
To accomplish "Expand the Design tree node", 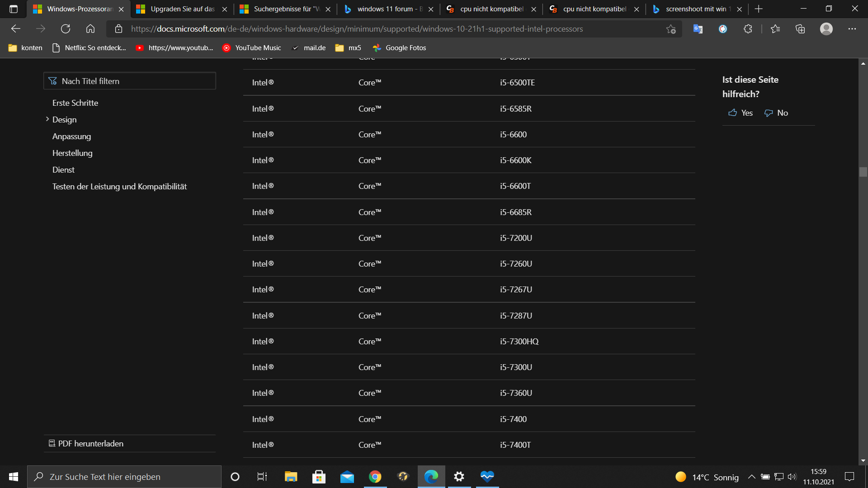I will tap(47, 119).
